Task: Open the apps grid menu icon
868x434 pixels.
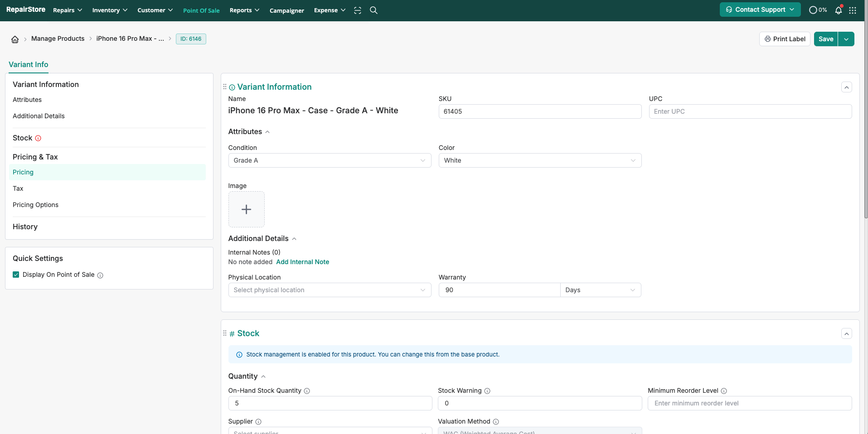Action: pos(853,10)
